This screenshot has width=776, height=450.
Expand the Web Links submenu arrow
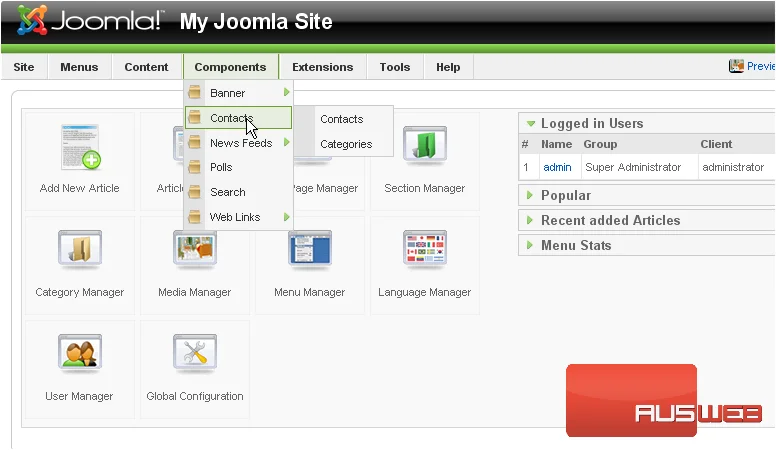(287, 217)
